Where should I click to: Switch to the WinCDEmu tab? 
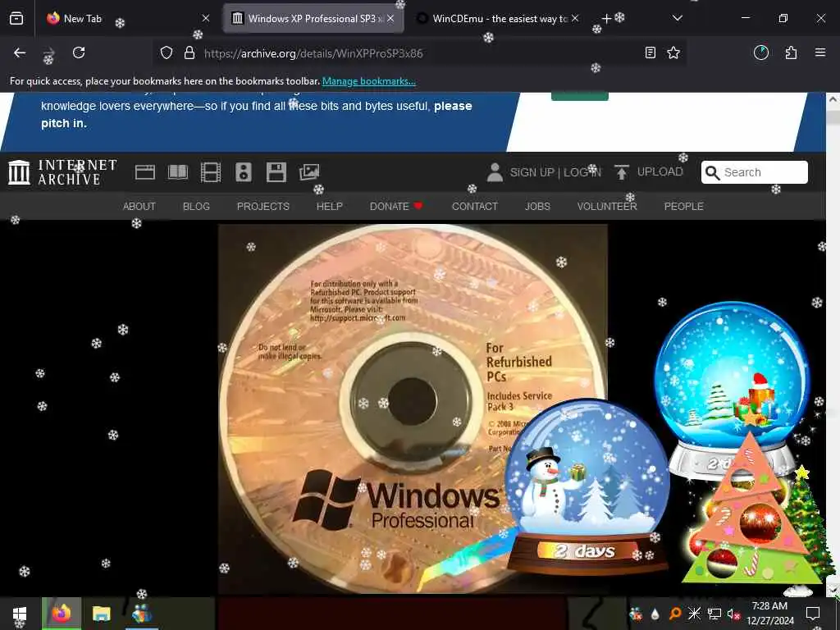click(x=498, y=18)
